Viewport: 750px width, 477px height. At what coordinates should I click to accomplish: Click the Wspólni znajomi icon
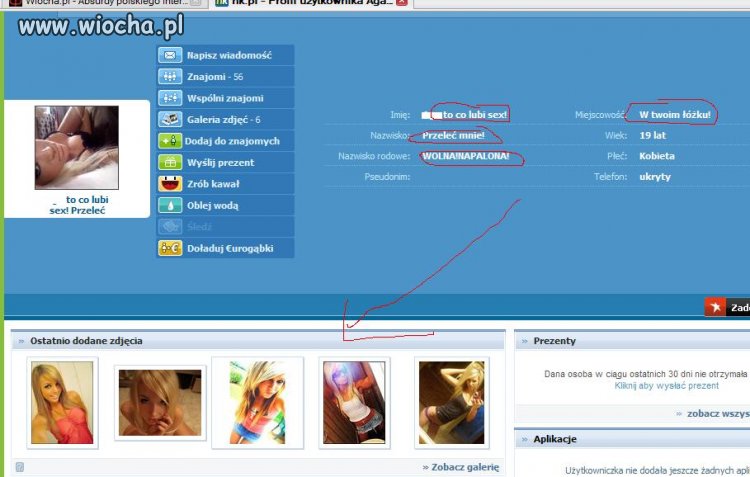pos(170,98)
